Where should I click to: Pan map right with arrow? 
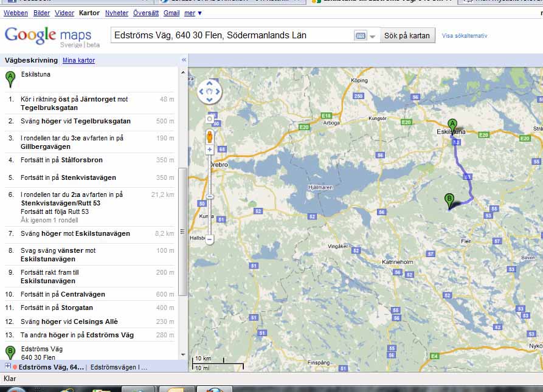(218, 92)
